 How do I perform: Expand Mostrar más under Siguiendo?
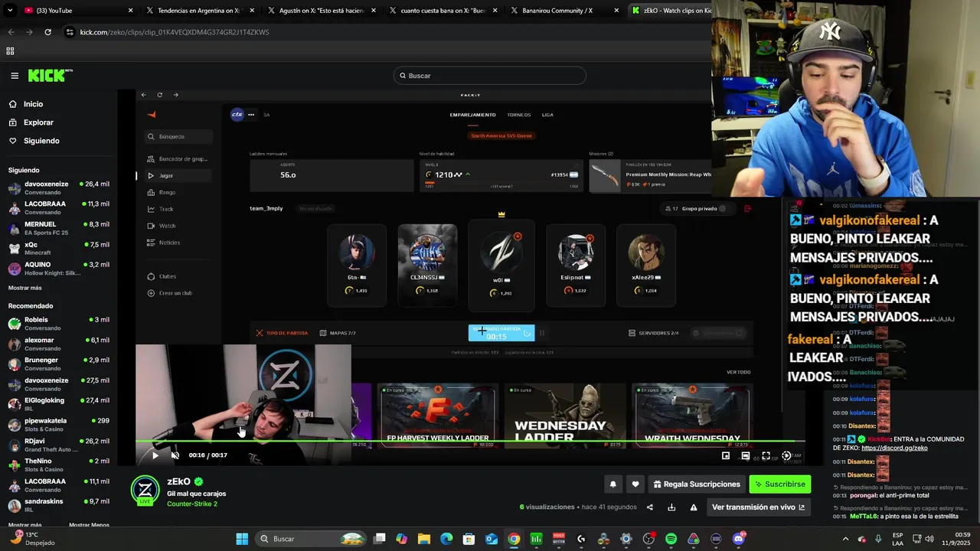click(25, 288)
